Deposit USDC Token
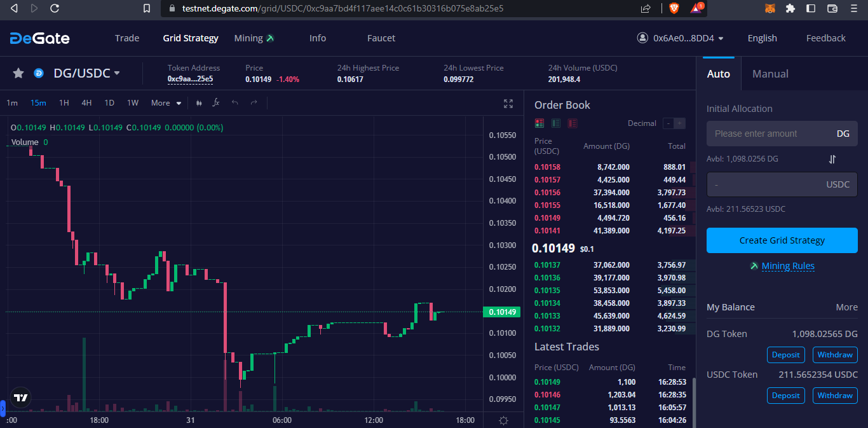 click(786, 396)
